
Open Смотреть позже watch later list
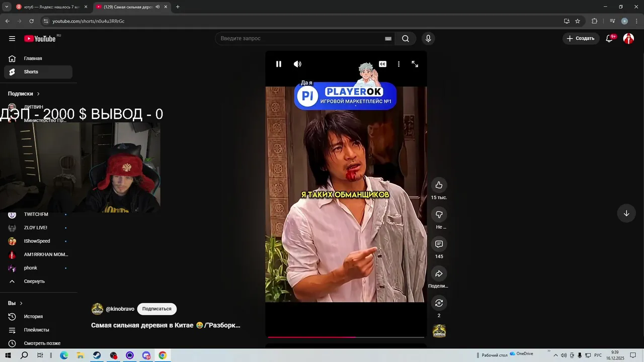tap(38, 343)
